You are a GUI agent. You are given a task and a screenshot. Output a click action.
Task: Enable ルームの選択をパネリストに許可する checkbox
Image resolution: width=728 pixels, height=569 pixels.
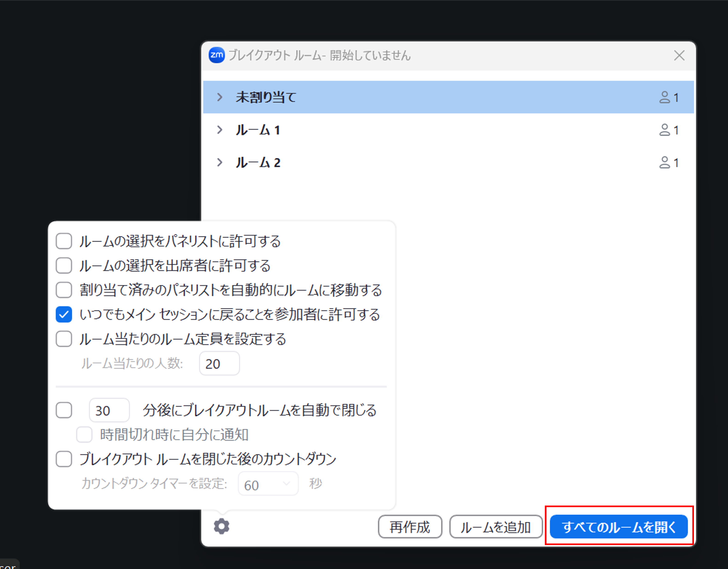[64, 241]
